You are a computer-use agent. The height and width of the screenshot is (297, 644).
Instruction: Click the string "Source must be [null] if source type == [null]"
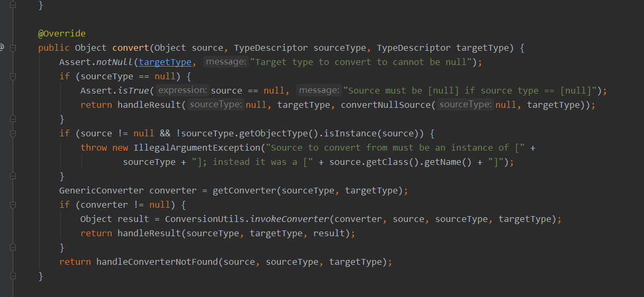tap(469, 90)
